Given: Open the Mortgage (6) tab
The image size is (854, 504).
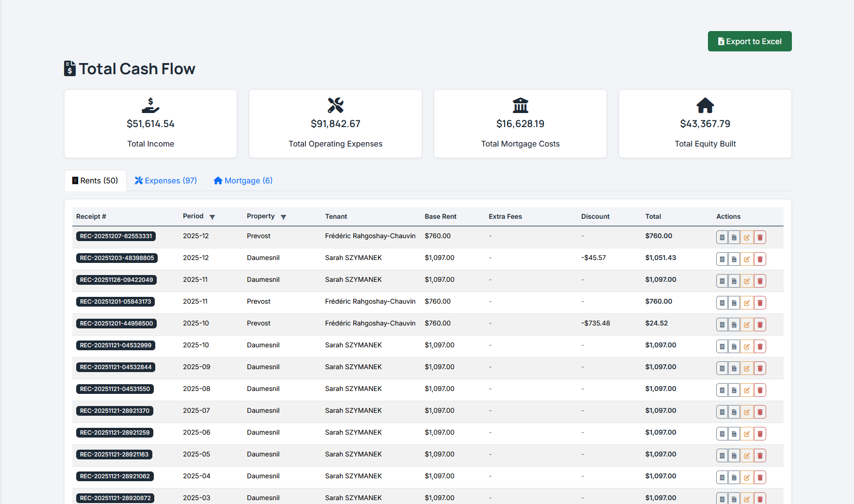Looking at the screenshot, I should point(243,180).
